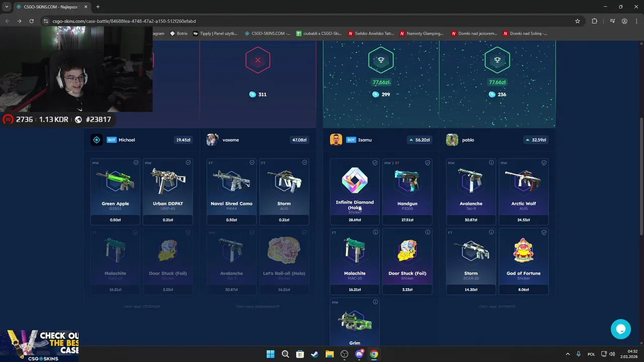Click the verify icon on voxeme's Storm AUG card
Screen dimensions: 644x362
click(x=304, y=163)
